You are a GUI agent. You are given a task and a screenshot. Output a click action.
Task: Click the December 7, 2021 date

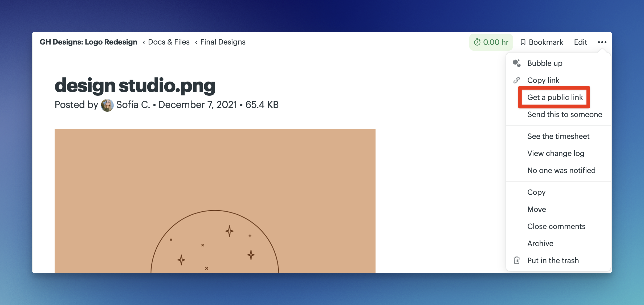click(x=198, y=105)
